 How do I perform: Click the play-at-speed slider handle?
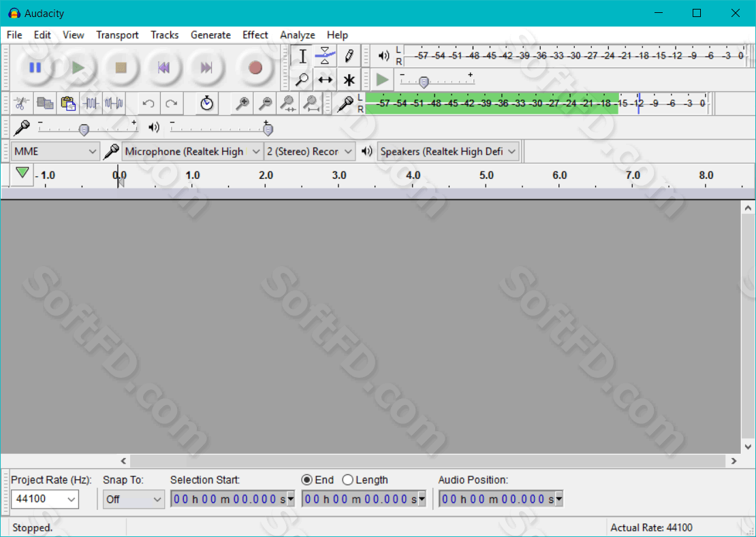[424, 82]
